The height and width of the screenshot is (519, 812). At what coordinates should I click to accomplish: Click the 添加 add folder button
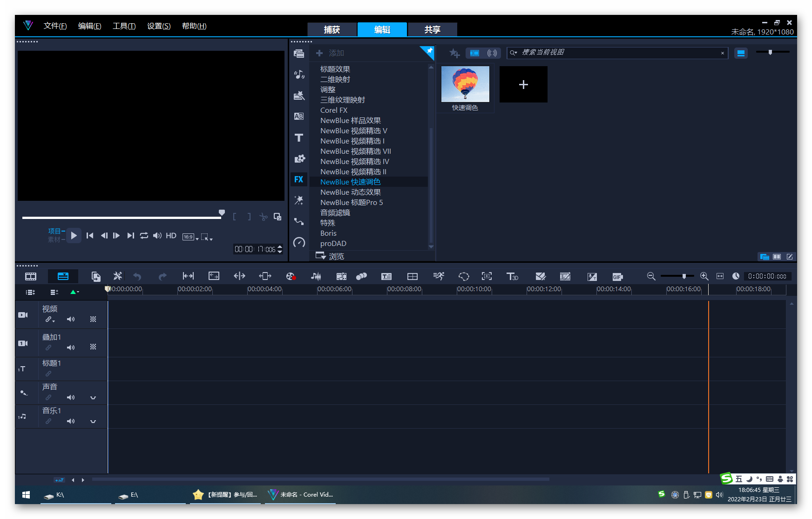330,53
